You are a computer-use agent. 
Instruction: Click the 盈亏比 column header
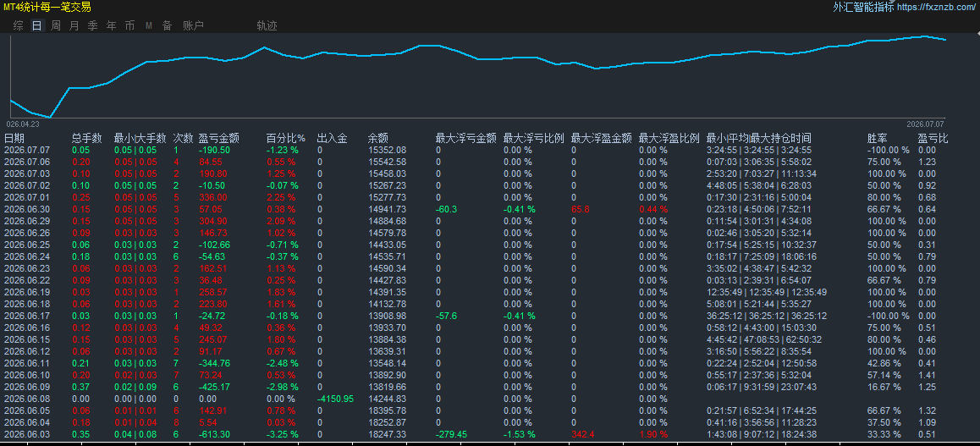(x=933, y=138)
